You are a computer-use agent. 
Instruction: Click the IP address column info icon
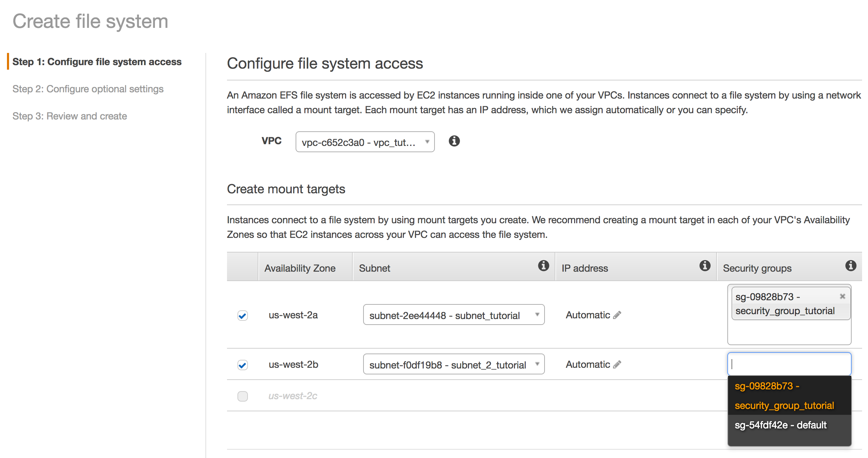[705, 266]
